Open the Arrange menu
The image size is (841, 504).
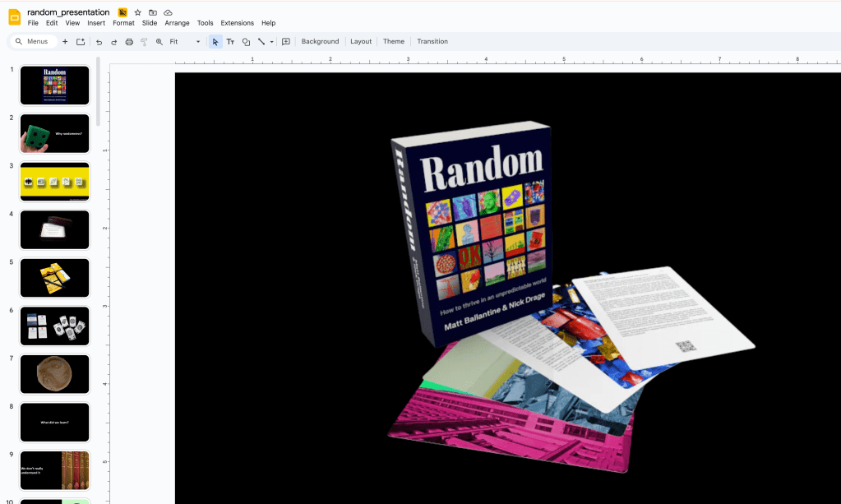click(x=177, y=23)
